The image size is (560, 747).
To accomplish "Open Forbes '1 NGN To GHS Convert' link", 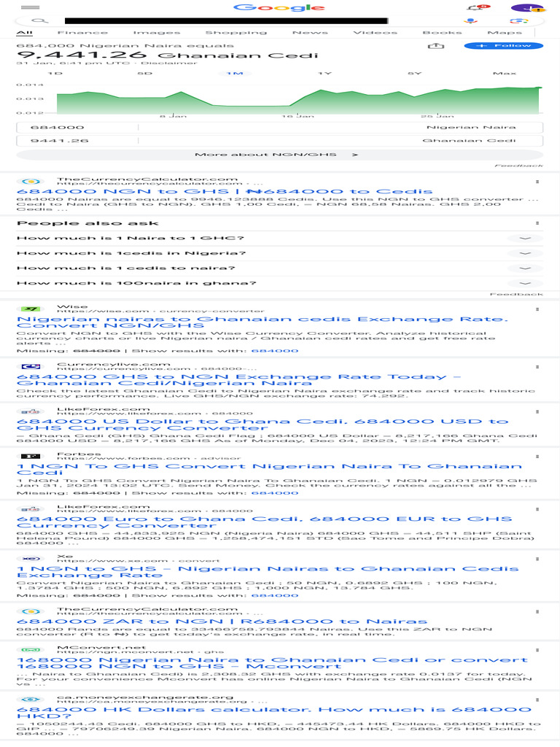I will (x=269, y=469).
